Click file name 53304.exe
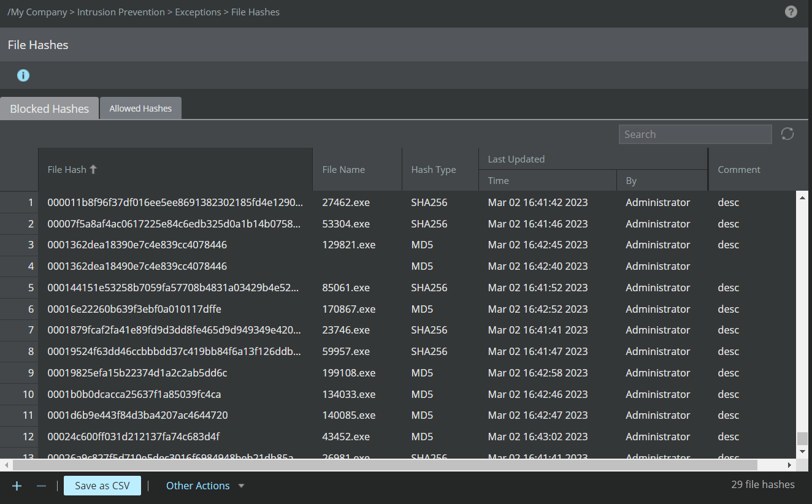The image size is (812, 504). [x=346, y=224]
